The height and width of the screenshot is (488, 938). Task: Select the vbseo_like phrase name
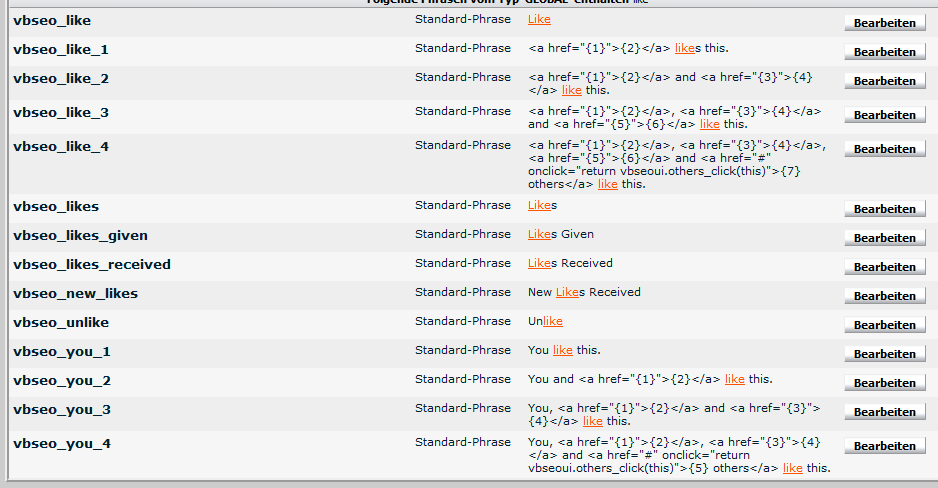[52, 21]
